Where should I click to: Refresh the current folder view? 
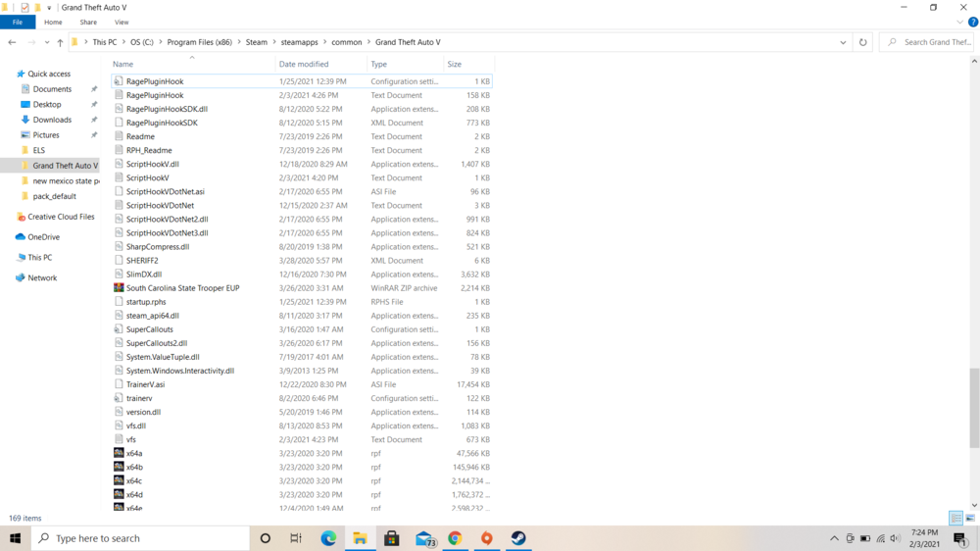[863, 42]
